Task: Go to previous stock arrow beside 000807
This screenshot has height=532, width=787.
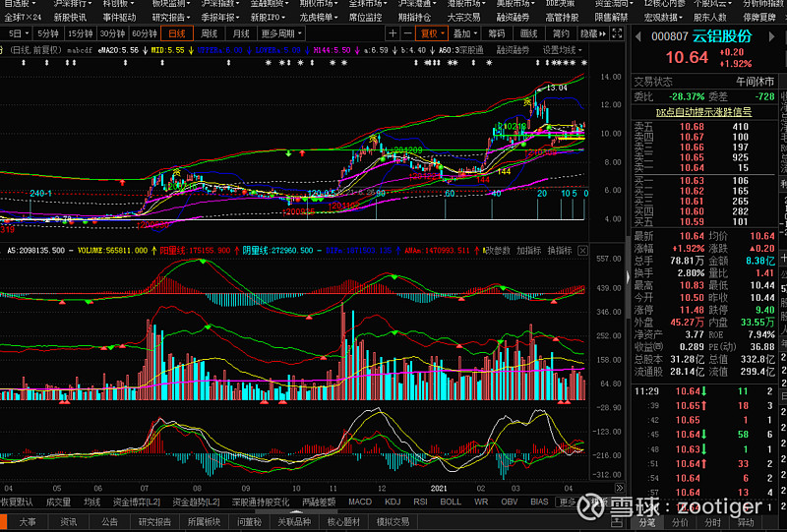Action: click(637, 37)
